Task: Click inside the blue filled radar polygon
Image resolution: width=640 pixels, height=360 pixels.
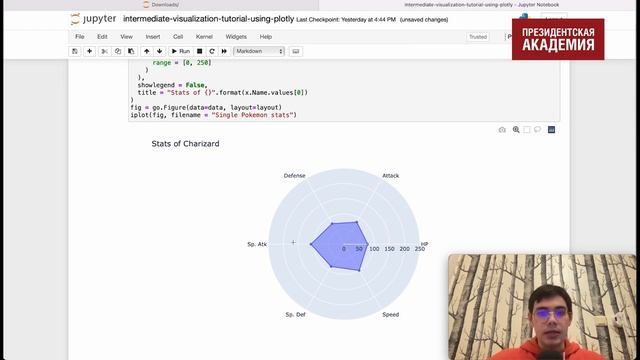Action: (x=341, y=245)
